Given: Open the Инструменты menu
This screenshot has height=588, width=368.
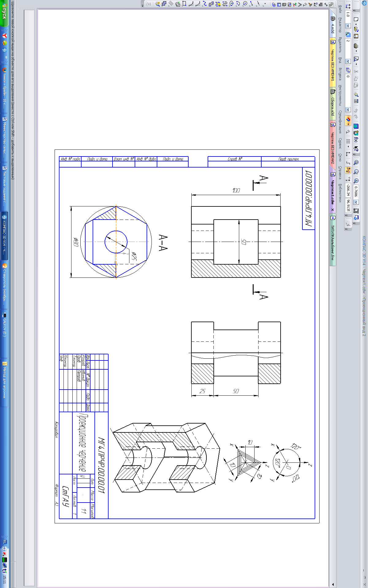Looking at the screenshot, I should [x=340, y=95].
